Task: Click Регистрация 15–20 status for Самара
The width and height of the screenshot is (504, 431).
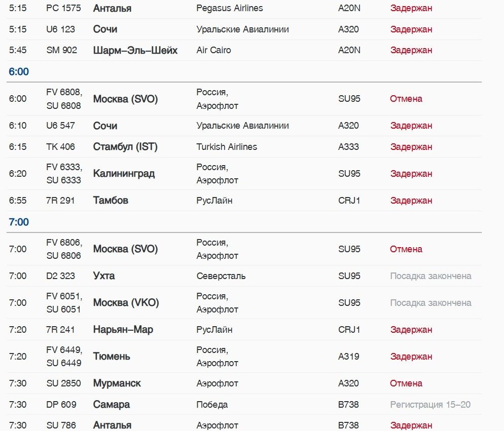Action: click(430, 405)
